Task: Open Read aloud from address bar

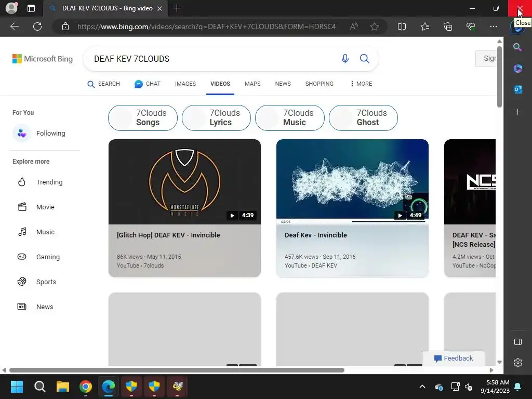Action: 354,26
